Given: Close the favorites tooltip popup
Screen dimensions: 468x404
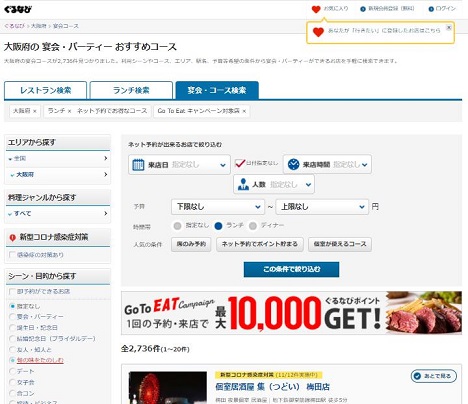Looking at the screenshot, I should (x=449, y=27).
